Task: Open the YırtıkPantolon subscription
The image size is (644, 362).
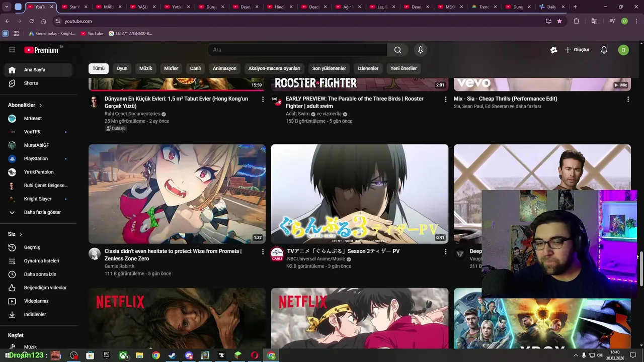Action: coord(38,172)
